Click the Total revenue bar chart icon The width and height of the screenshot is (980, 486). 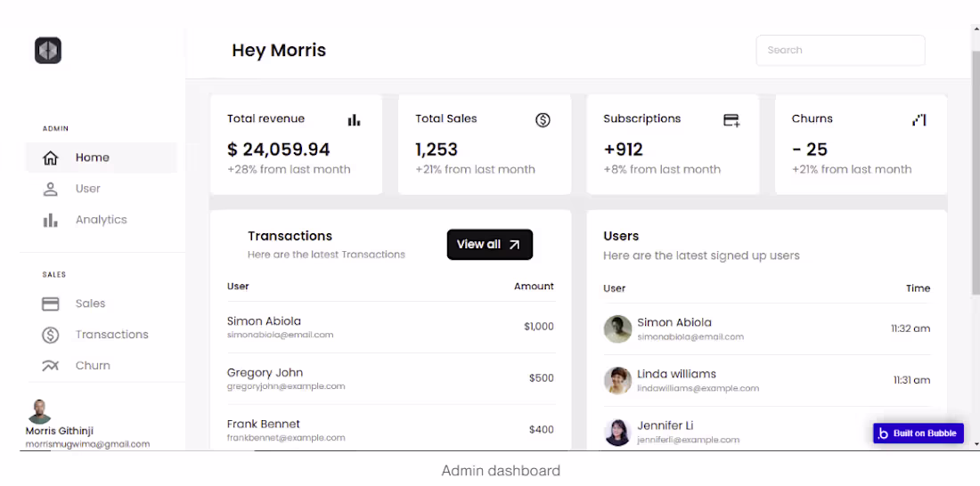click(x=354, y=120)
